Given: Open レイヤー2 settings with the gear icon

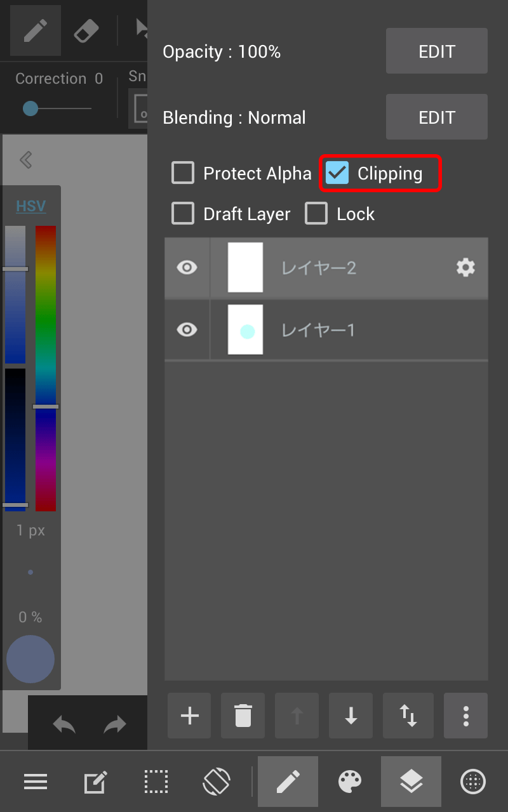Looking at the screenshot, I should point(465,268).
